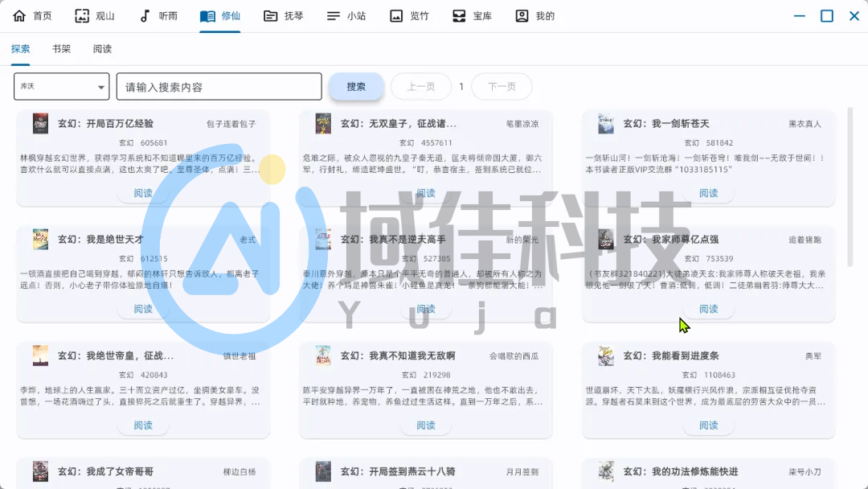Open cover of 玄幻：开局签到燕云十八骑
868x489 pixels.
pos(323,471)
